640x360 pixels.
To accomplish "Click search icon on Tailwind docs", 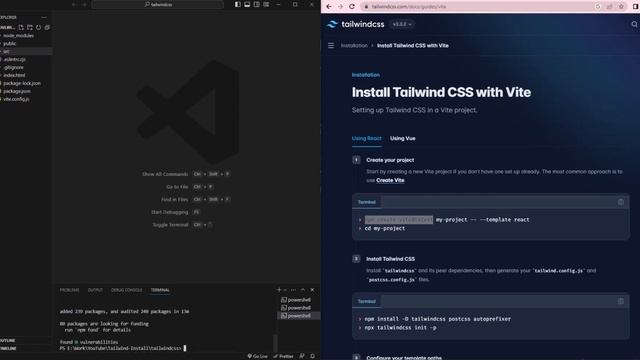I will click(634, 24).
